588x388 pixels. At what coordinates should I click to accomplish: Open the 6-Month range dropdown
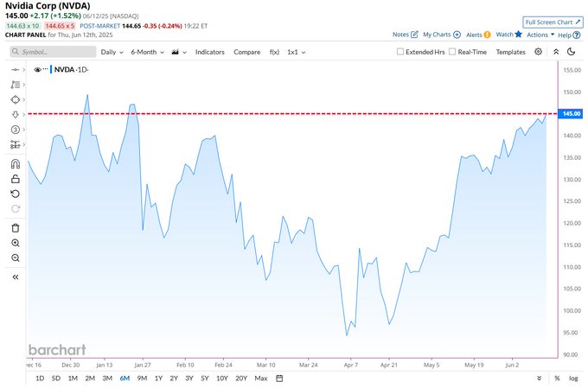(x=147, y=52)
